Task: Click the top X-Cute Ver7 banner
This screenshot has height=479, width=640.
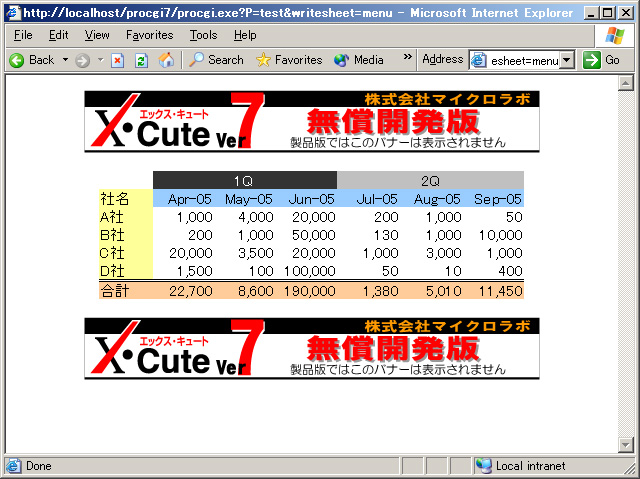Action: 313,122
